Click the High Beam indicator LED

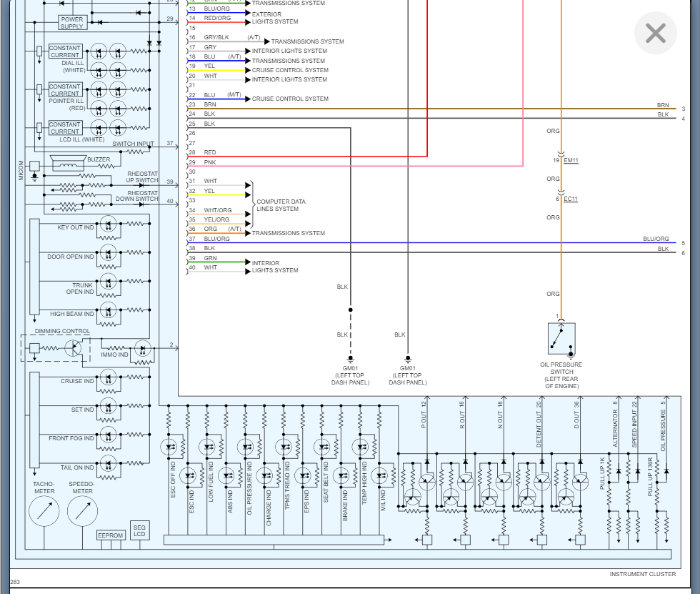tap(108, 310)
